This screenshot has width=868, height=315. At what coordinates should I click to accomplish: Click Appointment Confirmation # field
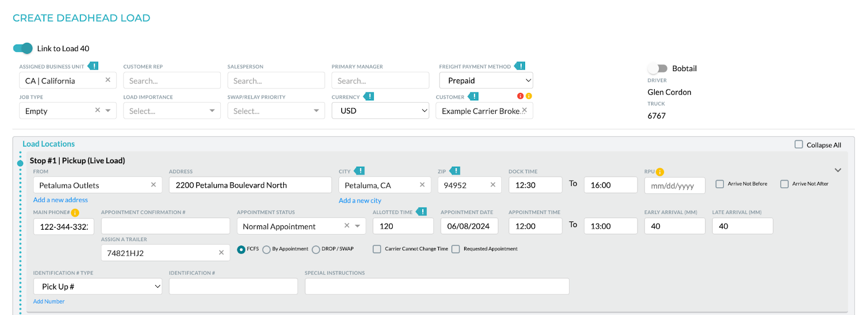click(x=165, y=226)
